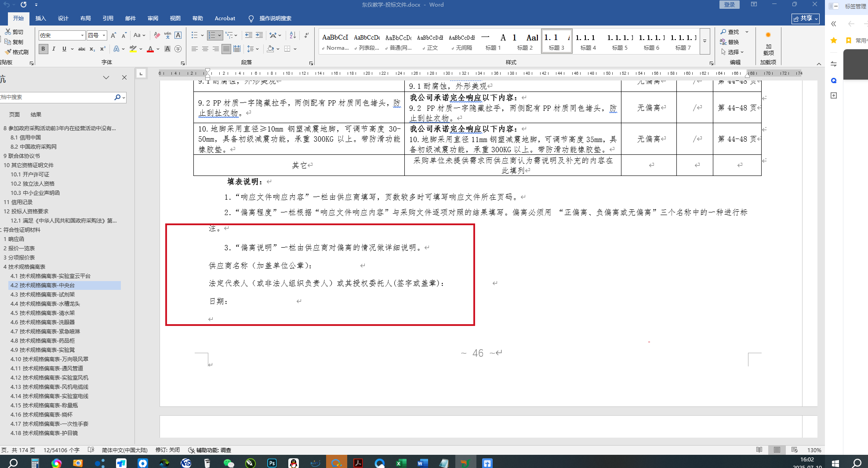This screenshot has height=468, width=868.
Task: Apply subscript formatting
Action: (x=92, y=49)
